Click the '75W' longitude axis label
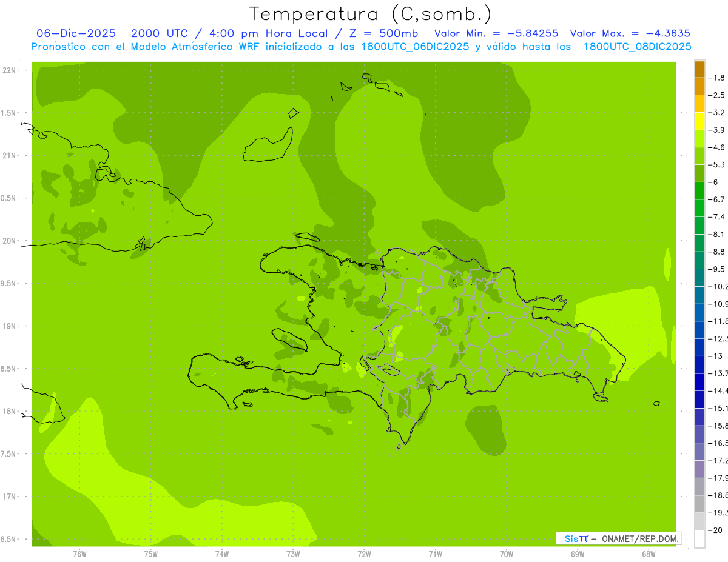The height and width of the screenshot is (562, 728). pos(151,554)
